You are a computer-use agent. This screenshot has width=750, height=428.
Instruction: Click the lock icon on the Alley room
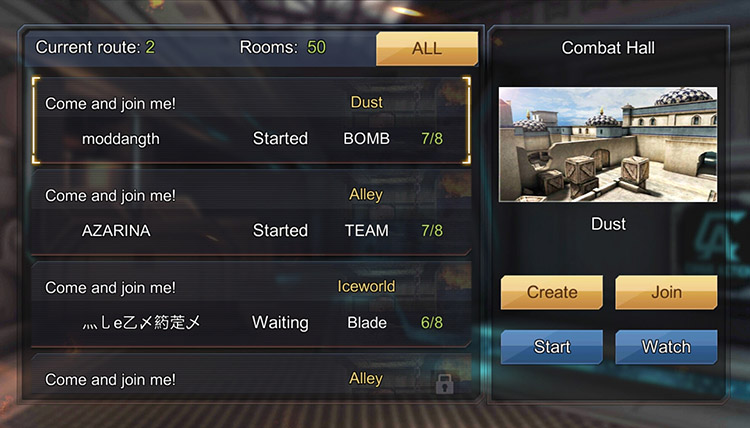tap(444, 384)
